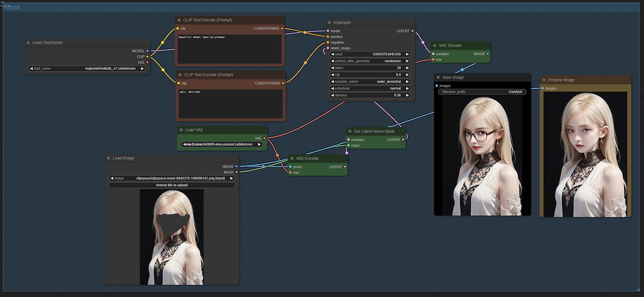Collapse the Preview Image node using its title dot
This screenshot has height=297, width=644.
(544, 79)
